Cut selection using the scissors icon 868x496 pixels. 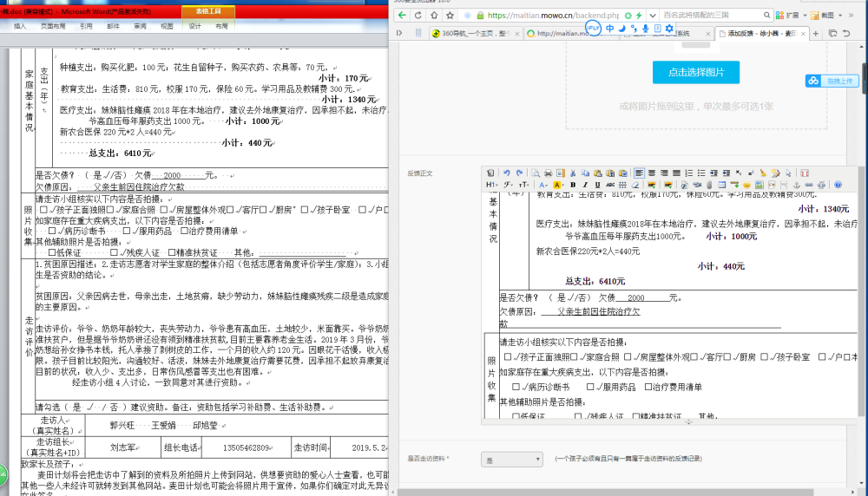click(573, 173)
